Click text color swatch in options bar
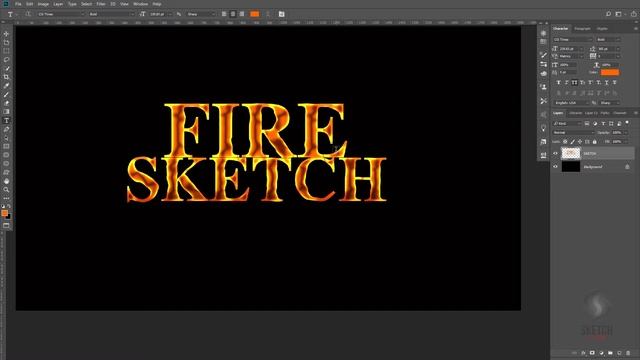The height and width of the screenshot is (360, 640). coord(255,14)
